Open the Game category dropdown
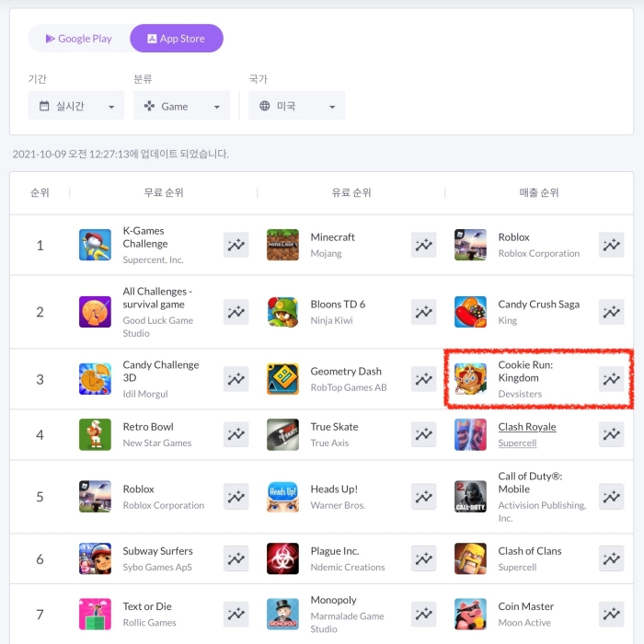Viewport: 644px width, 644px height. pyautogui.click(x=181, y=106)
